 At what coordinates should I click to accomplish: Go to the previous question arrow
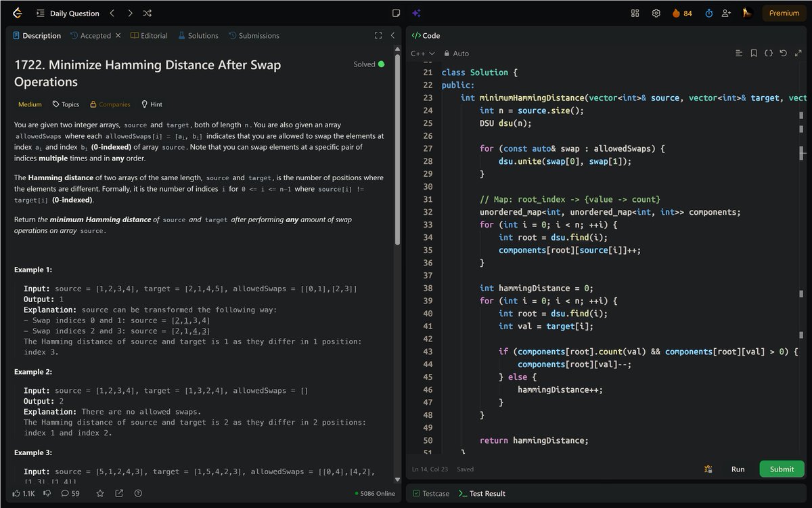[x=112, y=13]
